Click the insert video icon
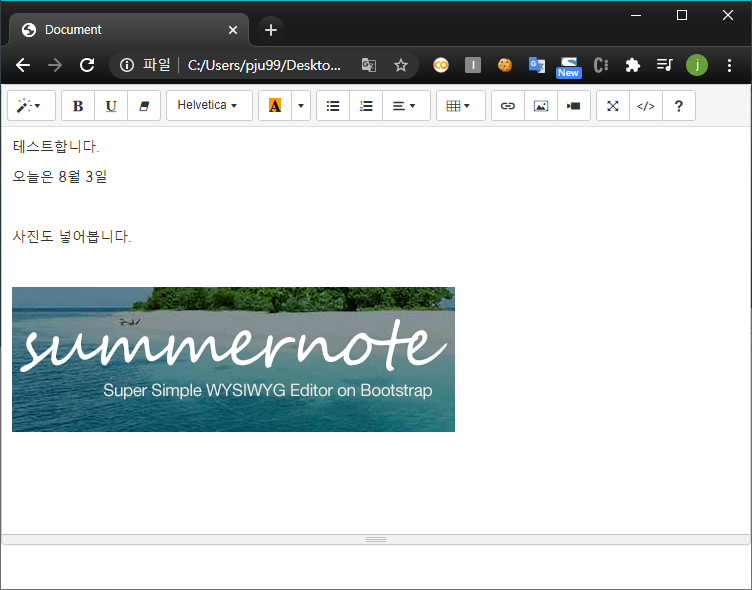This screenshot has width=752, height=590. pyautogui.click(x=574, y=106)
